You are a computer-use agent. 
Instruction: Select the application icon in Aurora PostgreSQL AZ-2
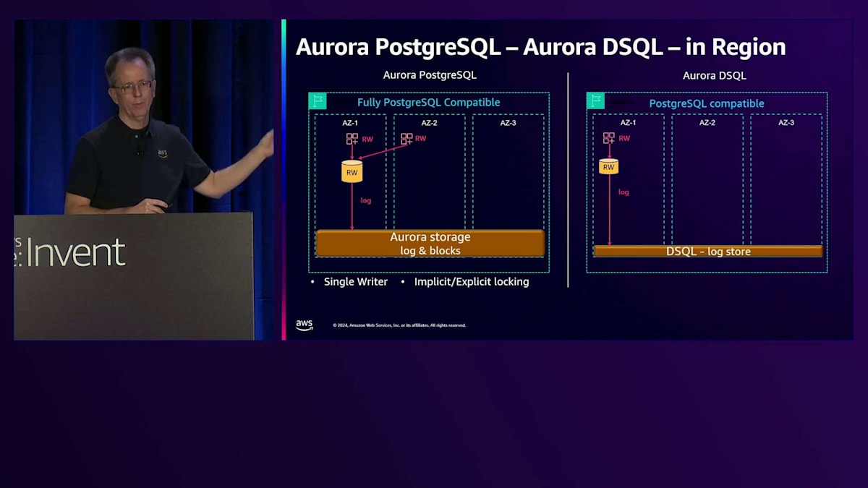[x=407, y=139]
